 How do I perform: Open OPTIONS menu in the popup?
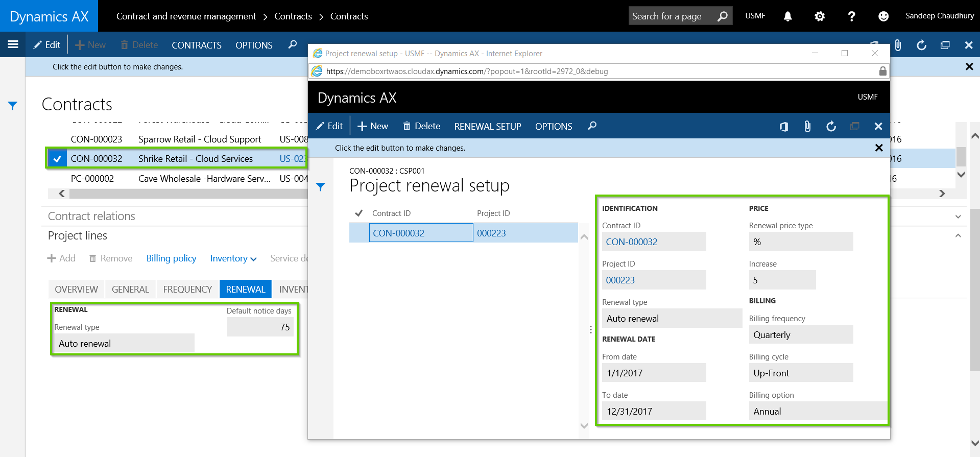[x=554, y=126]
